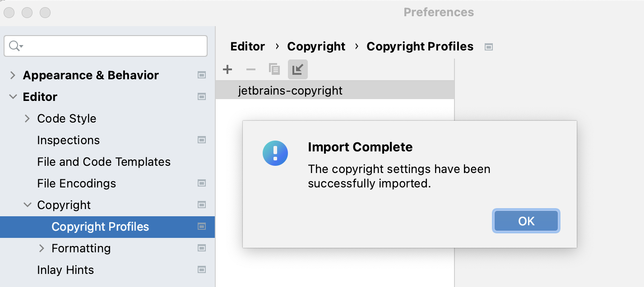The image size is (644, 287).
Task: Click project icon on the Copyright row
Action: click(x=202, y=205)
